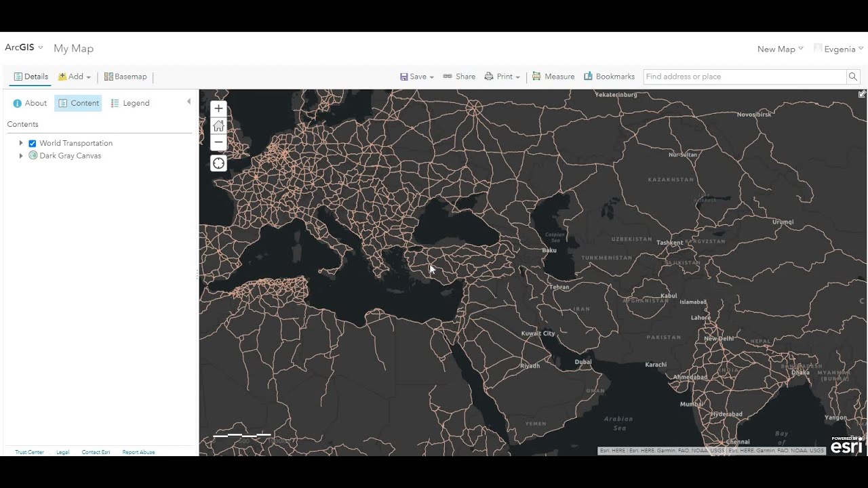Open the Save dropdown
The width and height of the screenshot is (868, 488).
[416, 77]
